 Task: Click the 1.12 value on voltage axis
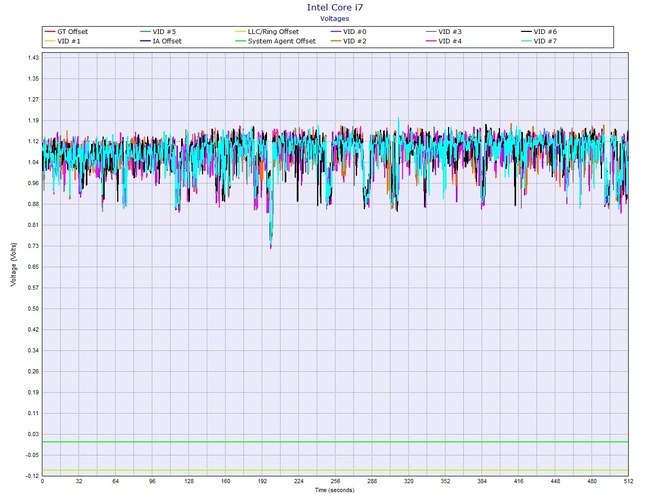click(34, 141)
